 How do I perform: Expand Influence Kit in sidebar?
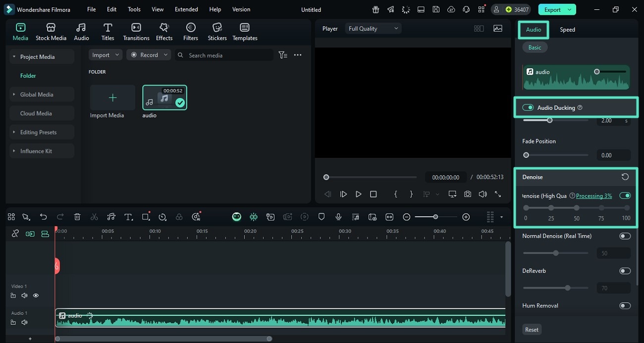point(14,151)
